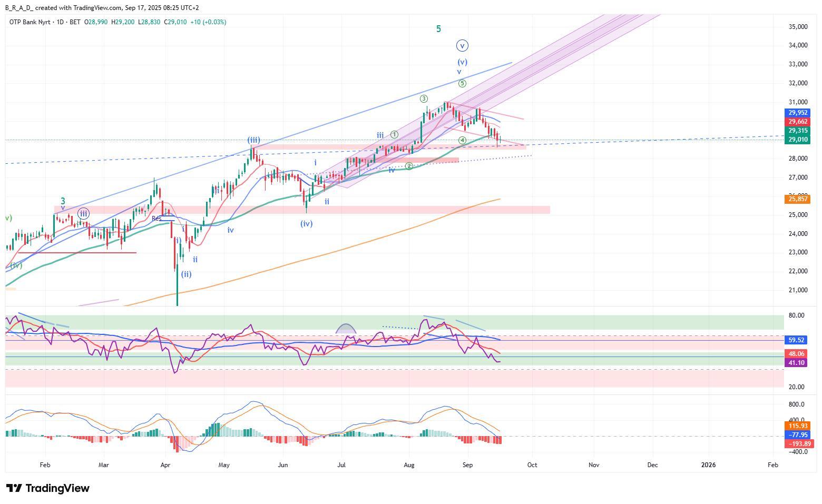Click the red 29,662 price label

click(x=798, y=122)
